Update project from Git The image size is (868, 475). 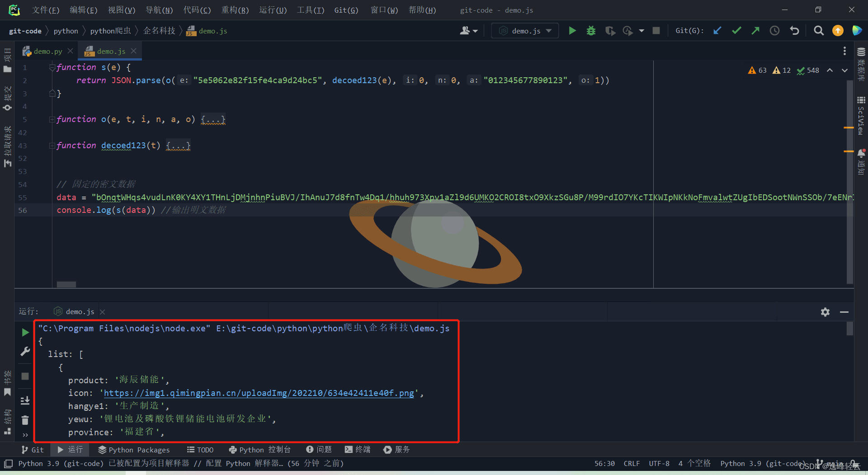pos(717,30)
